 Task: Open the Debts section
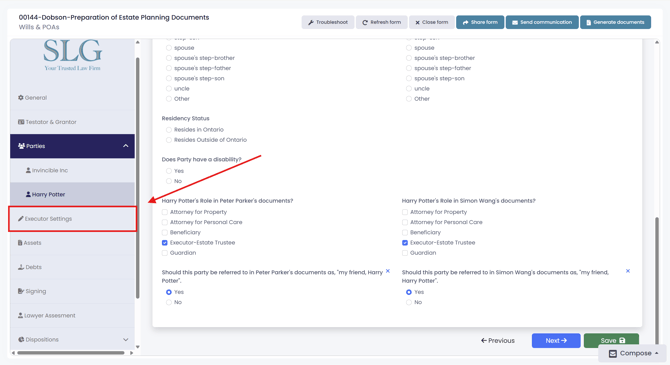72,267
